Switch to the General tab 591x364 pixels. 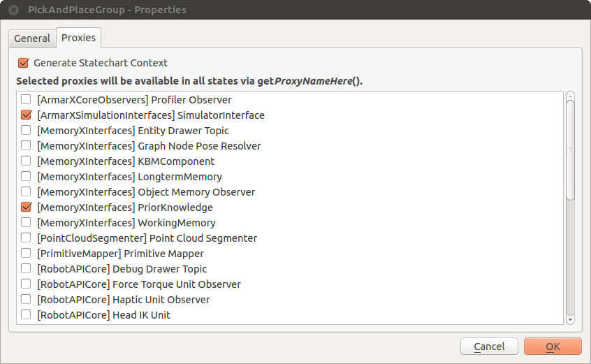click(x=32, y=38)
